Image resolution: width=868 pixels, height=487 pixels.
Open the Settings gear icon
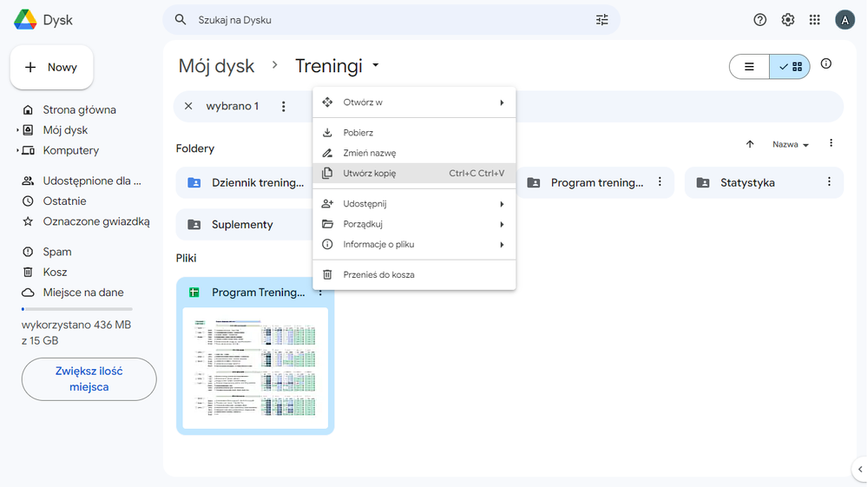787,20
